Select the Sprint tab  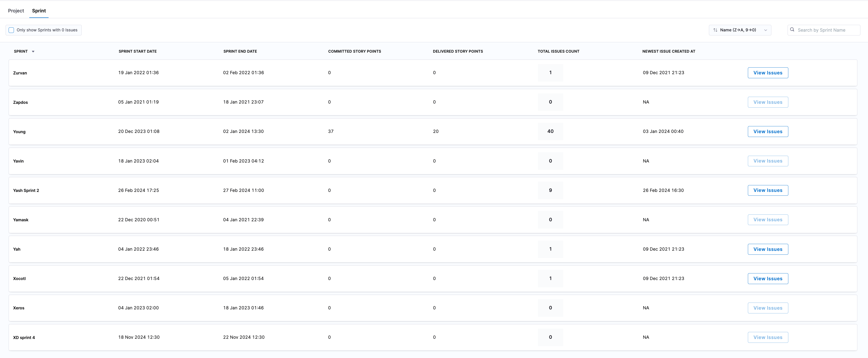[39, 11]
